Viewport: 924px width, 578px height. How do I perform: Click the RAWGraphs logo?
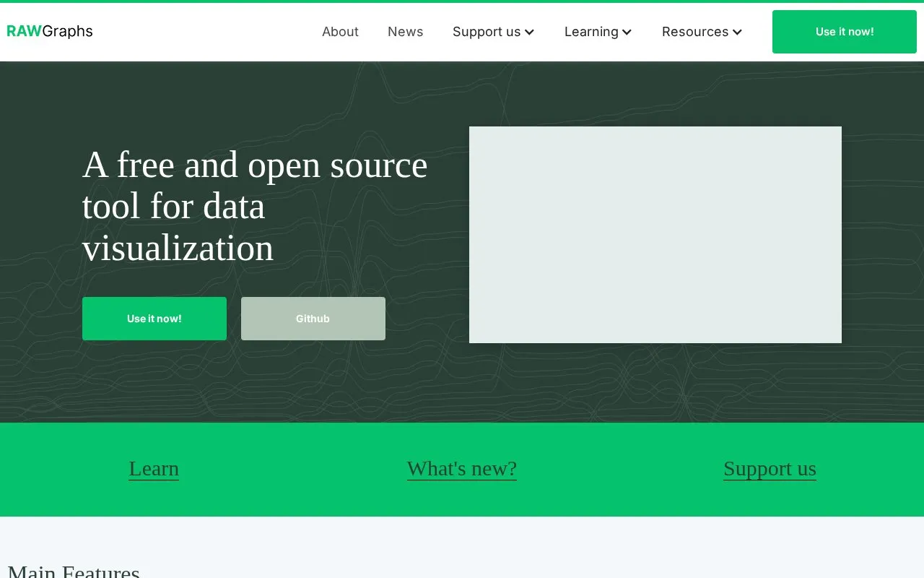[x=50, y=31]
